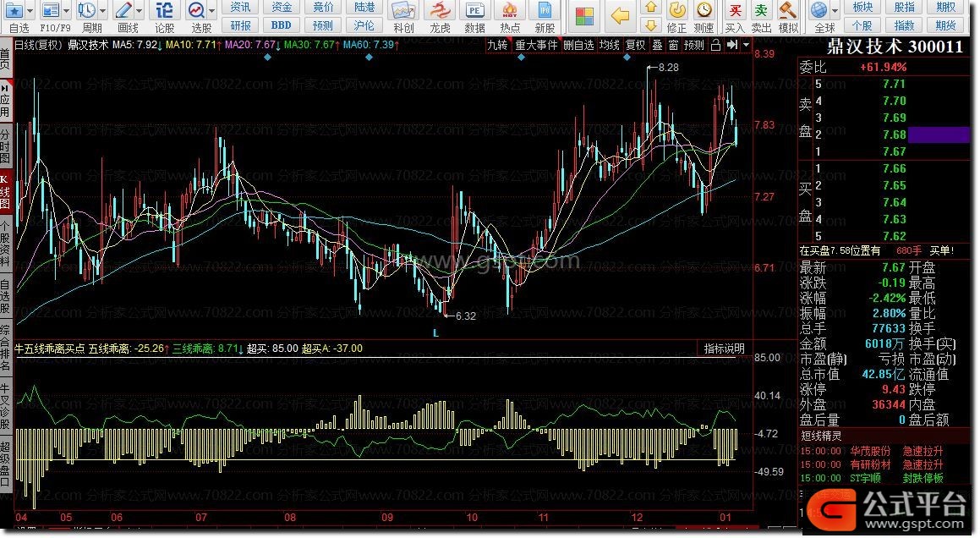Expand the 选股 dropdown arrow
Screen dimensions: 980x538
point(212,11)
